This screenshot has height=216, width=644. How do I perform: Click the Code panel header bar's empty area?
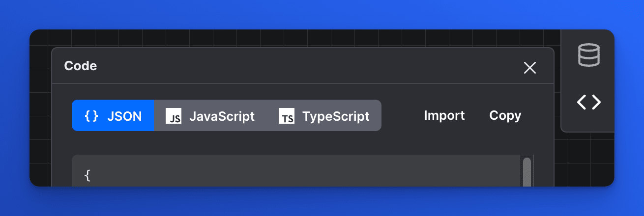[295, 66]
